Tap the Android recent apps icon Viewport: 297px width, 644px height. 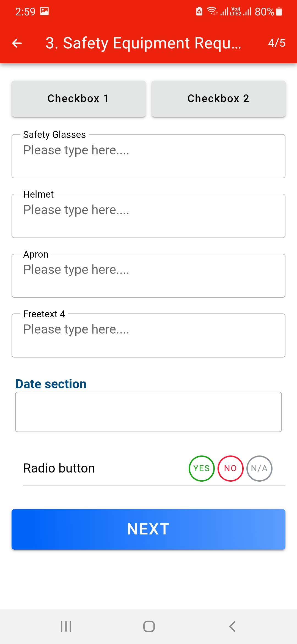tap(66, 626)
